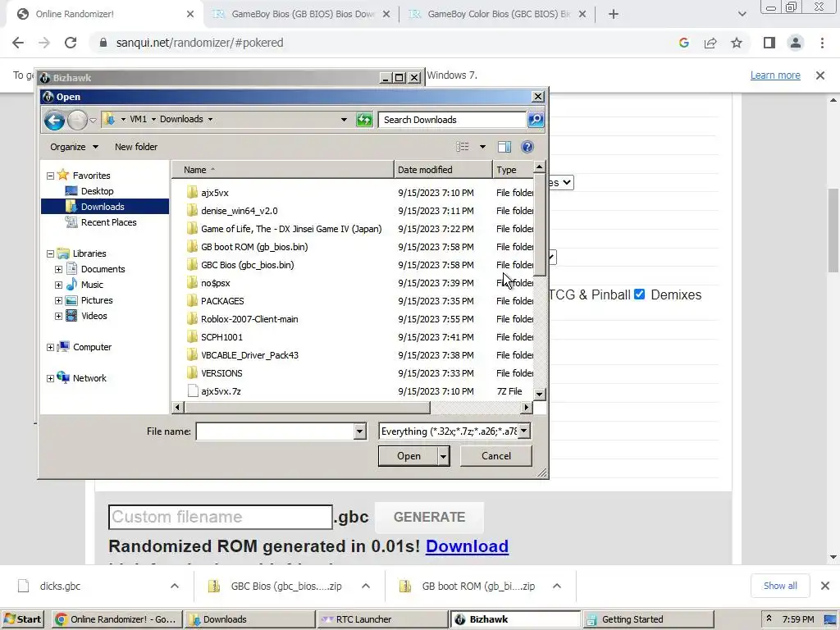Open the address bar previous locations dropdown
The width and height of the screenshot is (840, 630).
coord(344,120)
